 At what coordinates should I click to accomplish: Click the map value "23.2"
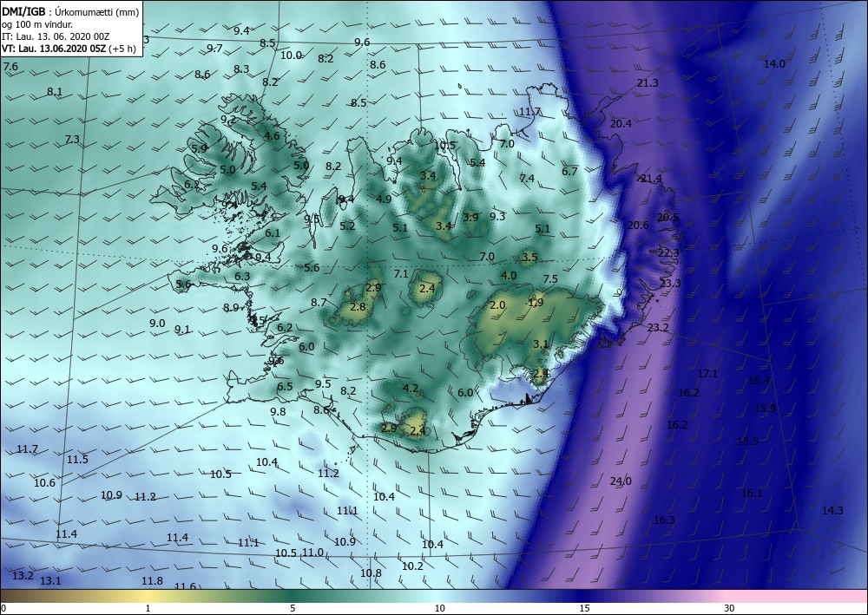(x=658, y=327)
